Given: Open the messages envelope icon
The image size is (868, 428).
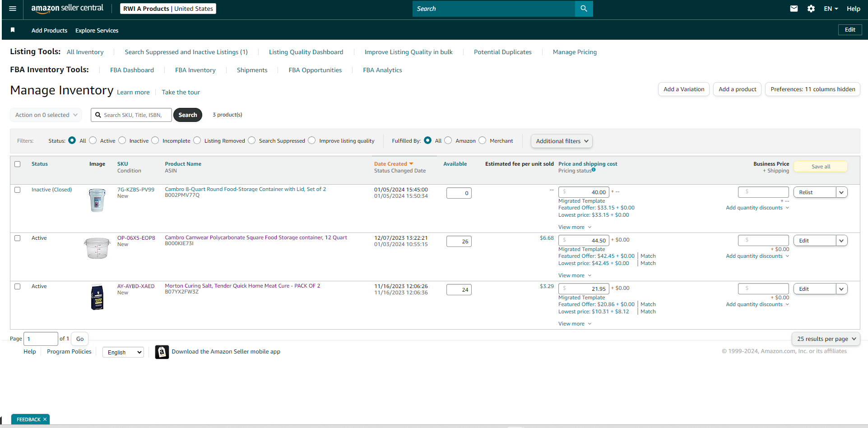Looking at the screenshot, I should click(794, 9).
